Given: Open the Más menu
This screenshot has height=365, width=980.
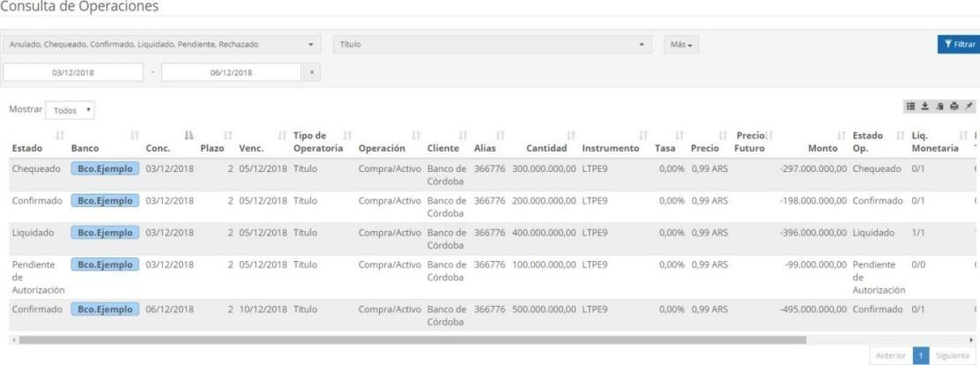Looking at the screenshot, I should [679, 44].
